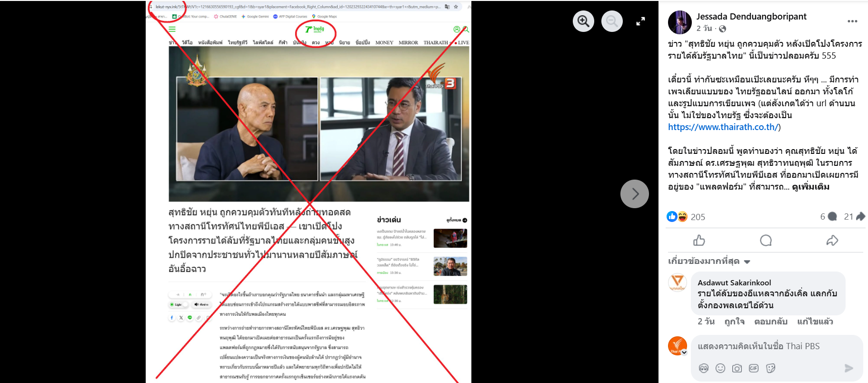View the haha reaction icon
This screenshot has height=383, width=868.
coord(682,216)
